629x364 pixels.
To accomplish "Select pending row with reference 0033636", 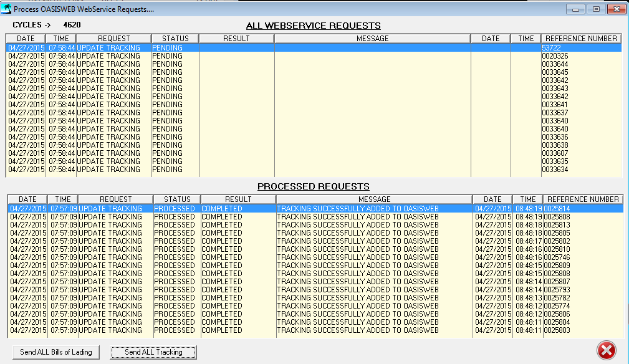I will (x=314, y=136).
